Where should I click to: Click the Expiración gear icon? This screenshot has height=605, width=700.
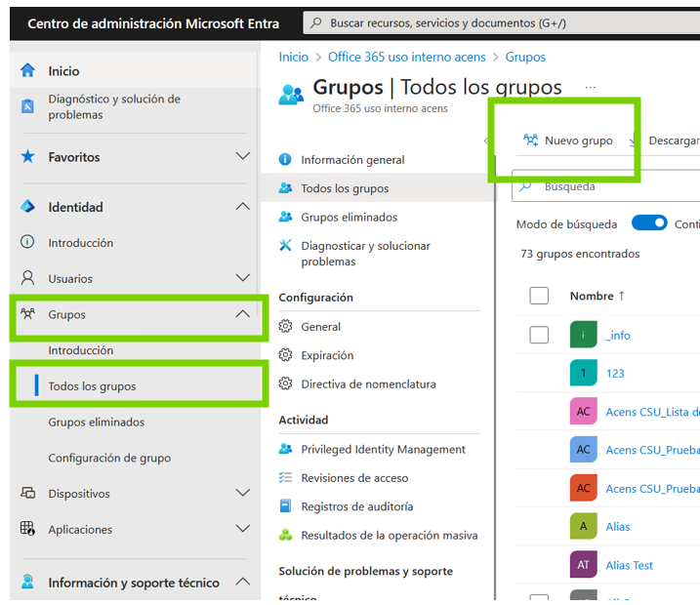285,355
